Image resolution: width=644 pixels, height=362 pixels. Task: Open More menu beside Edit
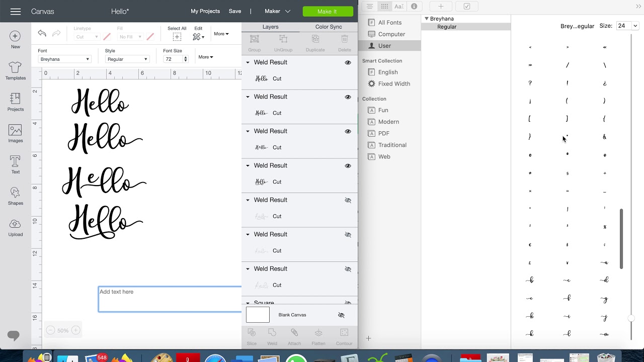click(221, 34)
